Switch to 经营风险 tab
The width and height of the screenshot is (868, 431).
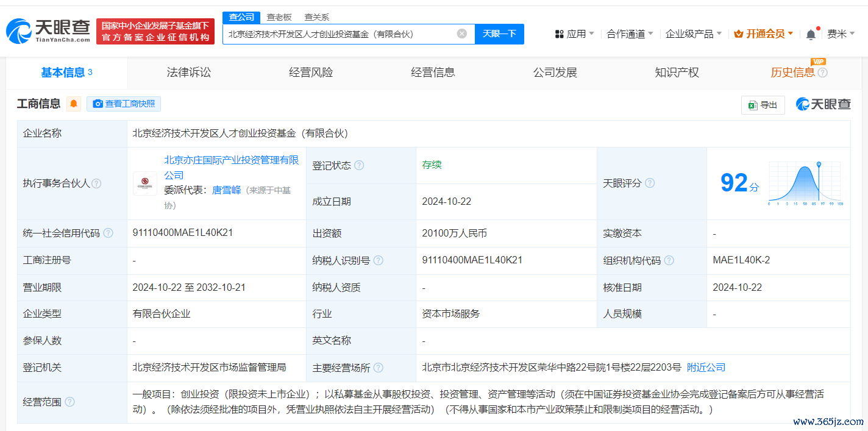[311, 73]
